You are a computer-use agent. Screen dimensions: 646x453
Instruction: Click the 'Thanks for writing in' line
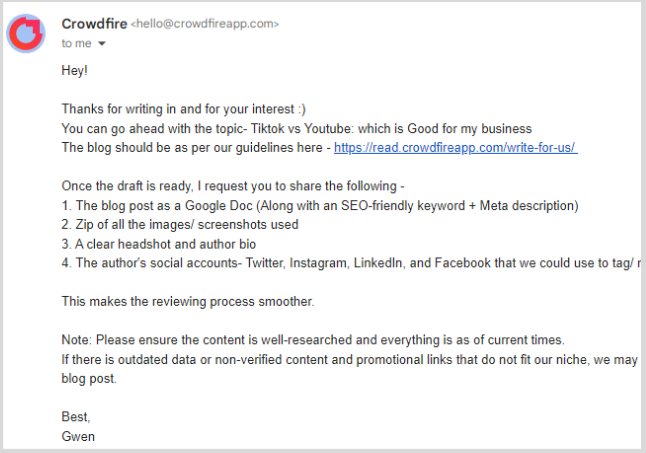[x=184, y=109]
